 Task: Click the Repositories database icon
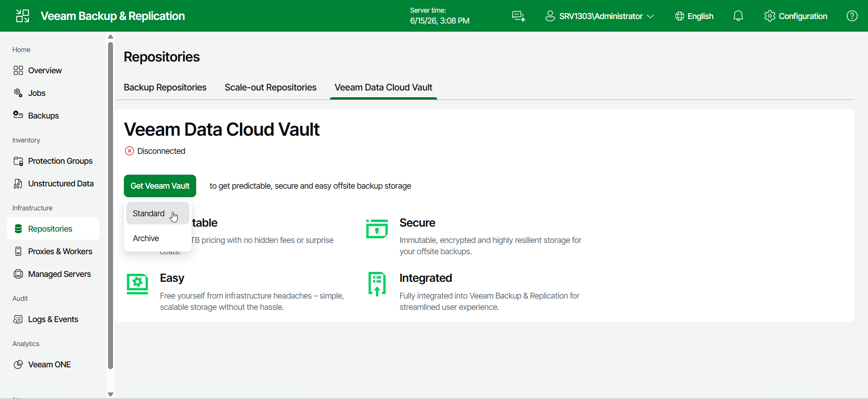tap(18, 229)
